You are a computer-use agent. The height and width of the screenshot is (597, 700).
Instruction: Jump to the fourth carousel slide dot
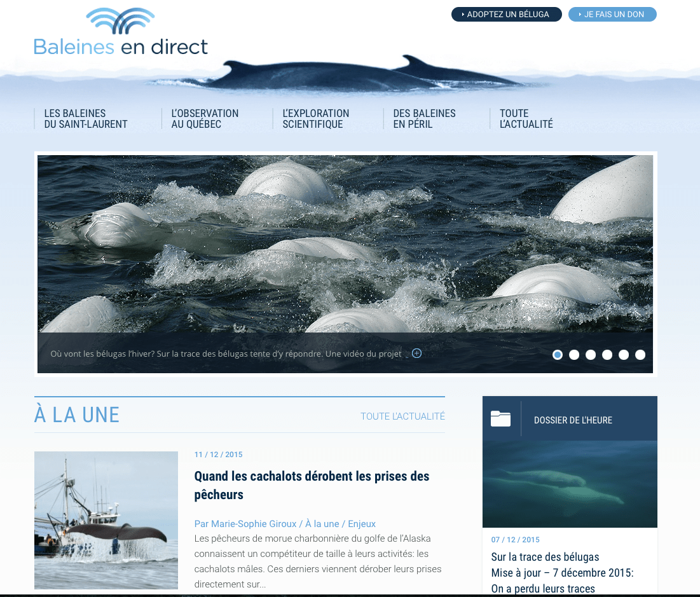(x=607, y=355)
